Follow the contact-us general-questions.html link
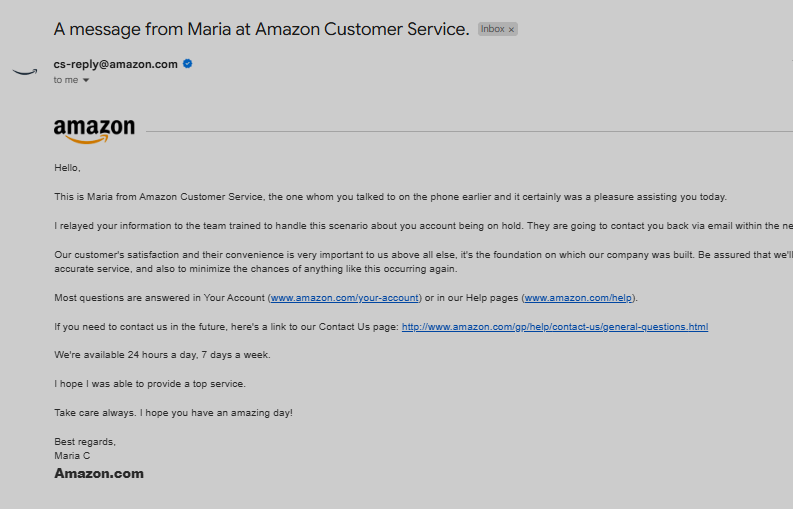Image resolution: width=793 pixels, height=509 pixels. coord(555,327)
